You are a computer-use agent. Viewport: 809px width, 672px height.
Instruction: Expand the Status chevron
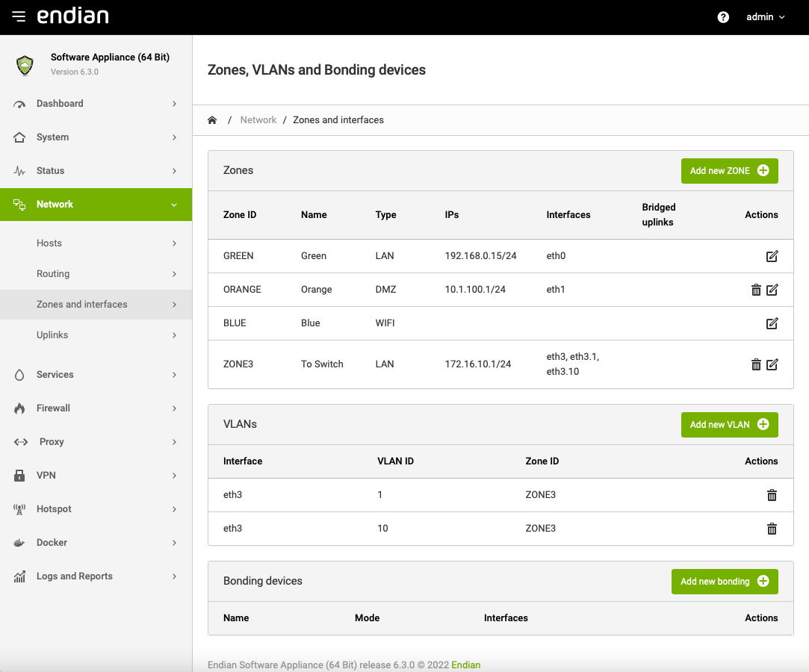[x=174, y=171]
